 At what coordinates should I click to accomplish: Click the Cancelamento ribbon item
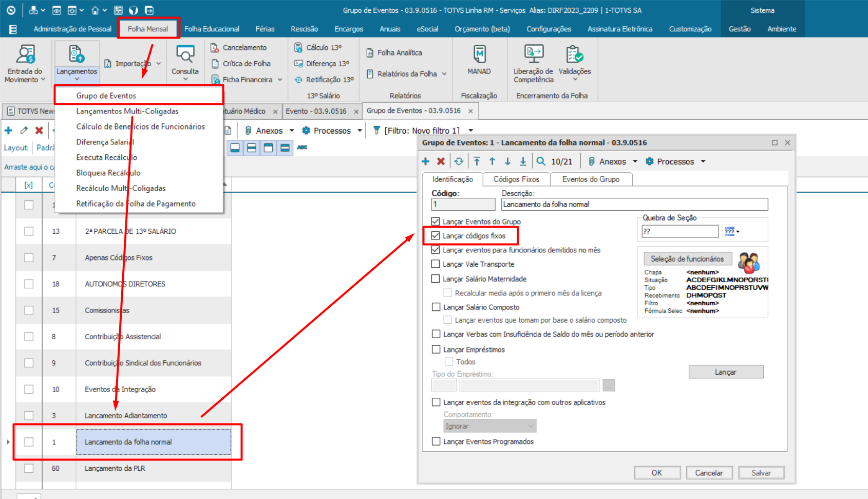(239, 47)
